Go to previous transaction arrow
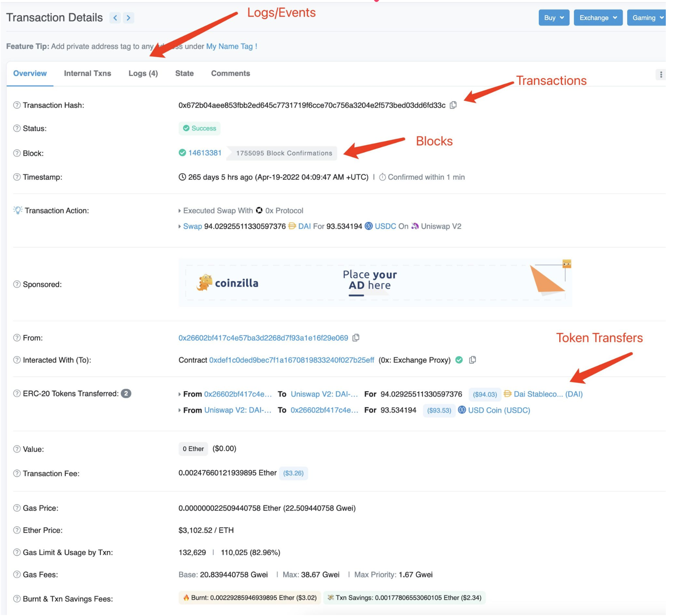679x616 pixels. (x=115, y=18)
